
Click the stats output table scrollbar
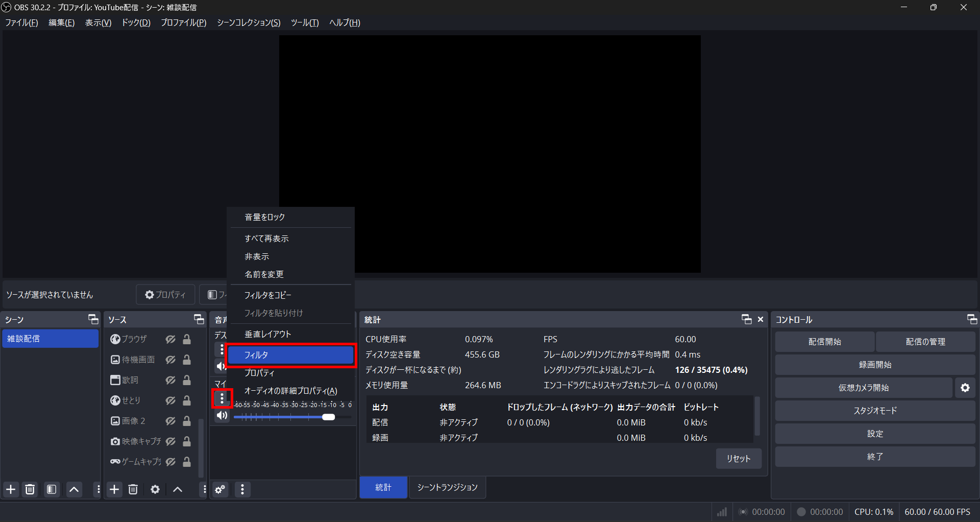pyautogui.click(x=757, y=416)
